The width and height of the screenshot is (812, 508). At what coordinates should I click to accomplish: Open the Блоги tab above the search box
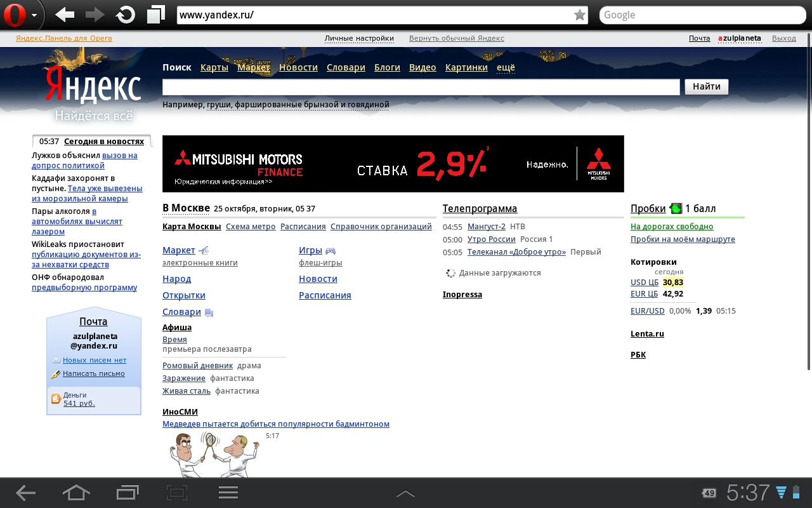coord(387,67)
